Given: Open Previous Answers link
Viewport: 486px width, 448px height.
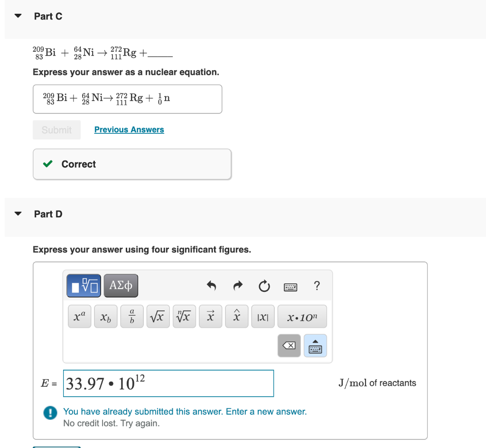Looking at the screenshot, I should 129,129.
